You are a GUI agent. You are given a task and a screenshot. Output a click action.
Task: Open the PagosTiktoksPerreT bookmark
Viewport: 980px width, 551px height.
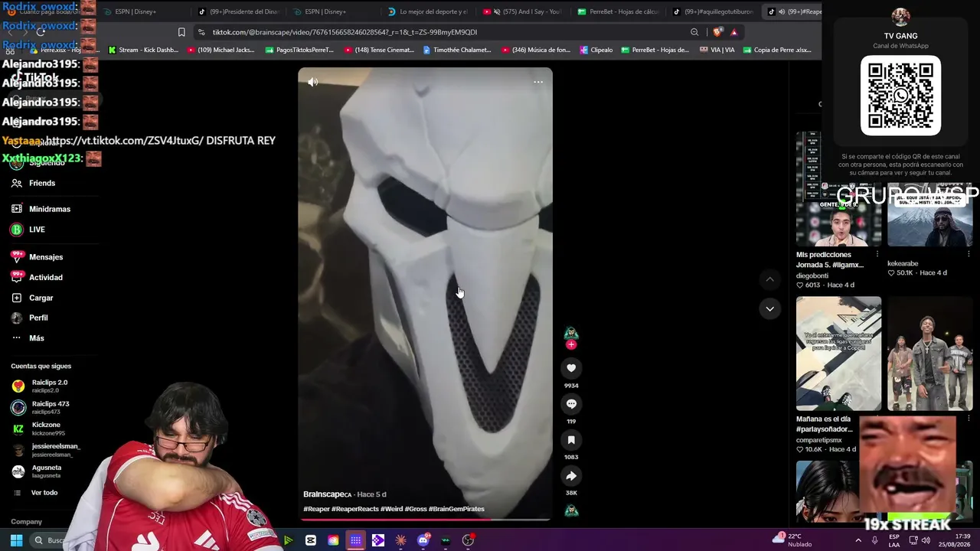[299, 50]
